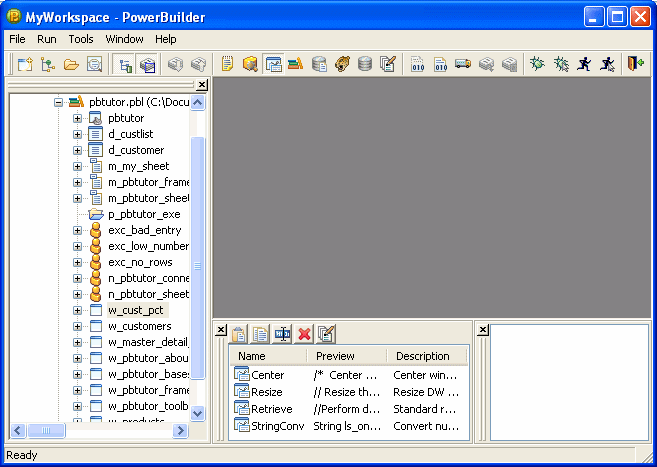Viewport: 657px width, 467px height.
Task: Open the Database painter cylinder icon
Action: (x=365, y=64)
